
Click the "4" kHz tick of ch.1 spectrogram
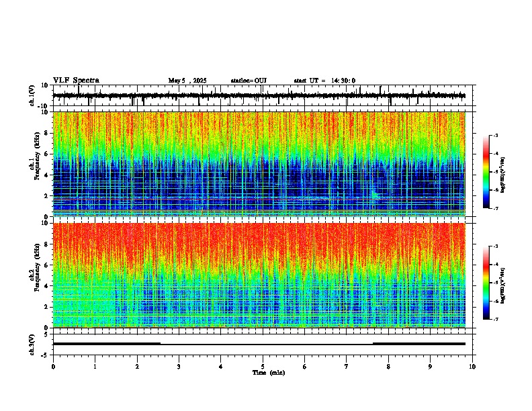[46, 175]
